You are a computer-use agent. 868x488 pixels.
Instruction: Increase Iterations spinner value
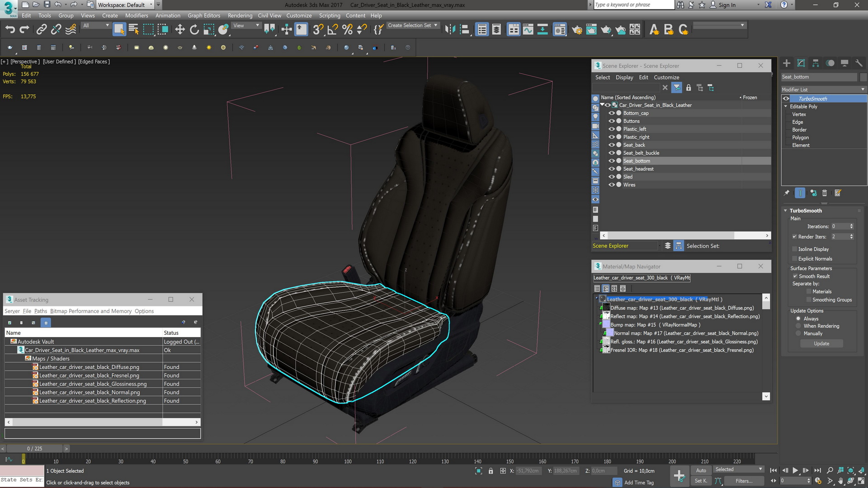852,225
